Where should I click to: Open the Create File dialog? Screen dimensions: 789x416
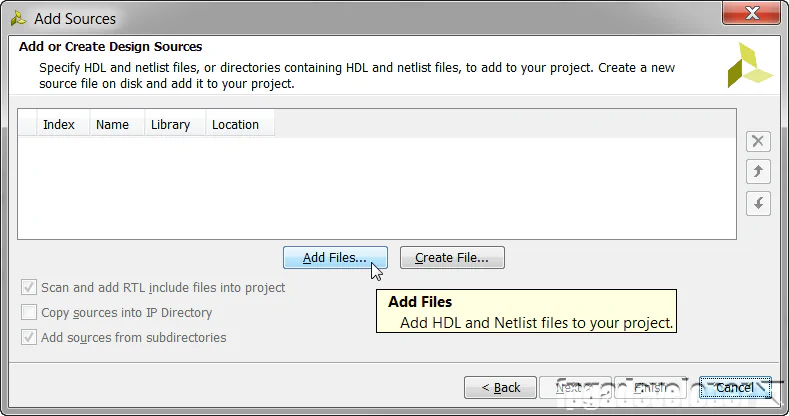pyautogui.click(x=452, y=257)
